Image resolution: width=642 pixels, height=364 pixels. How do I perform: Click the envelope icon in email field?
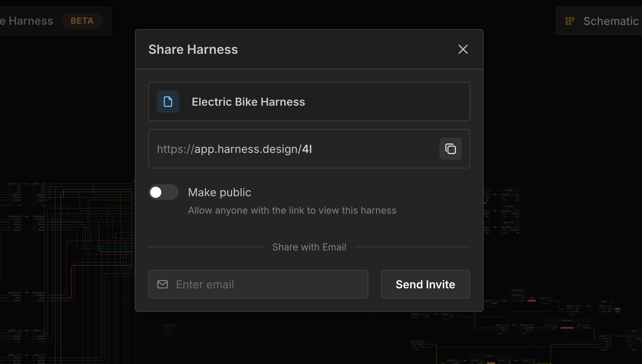(x=163, y=284)
